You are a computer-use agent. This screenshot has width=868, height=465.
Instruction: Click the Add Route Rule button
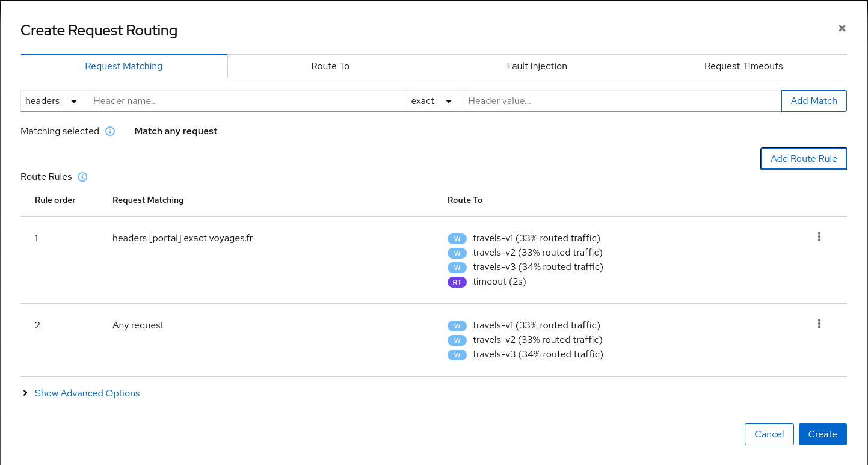pyautogui.click(x=803, y=159)
